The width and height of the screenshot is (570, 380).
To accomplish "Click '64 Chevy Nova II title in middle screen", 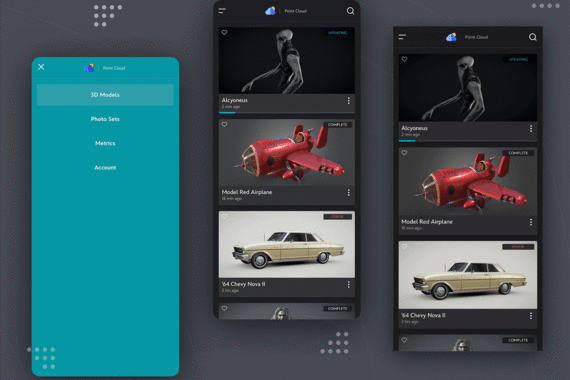I will click(243, 284).
